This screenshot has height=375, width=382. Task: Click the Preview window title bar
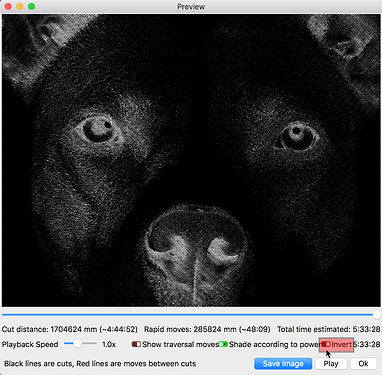pos(191,6)
